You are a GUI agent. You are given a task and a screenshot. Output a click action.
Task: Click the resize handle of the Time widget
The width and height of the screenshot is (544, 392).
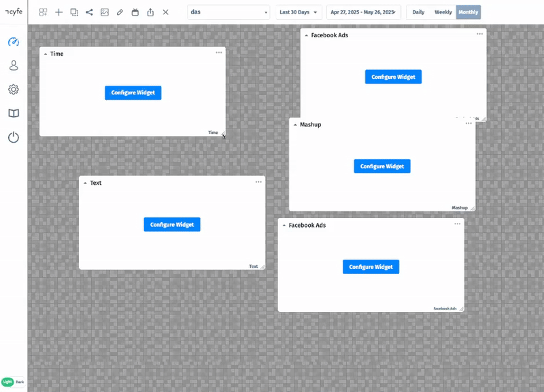coord(223,133)
